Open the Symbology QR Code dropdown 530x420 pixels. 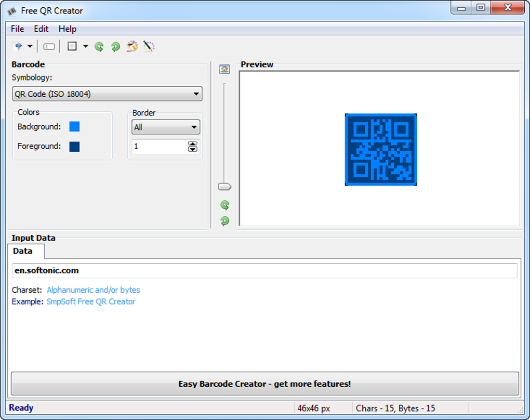pyautogui.click(x=107, y=94)
